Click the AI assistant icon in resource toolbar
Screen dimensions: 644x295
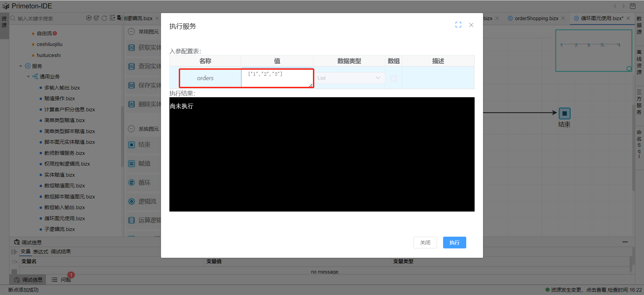(x=89, y=18)
